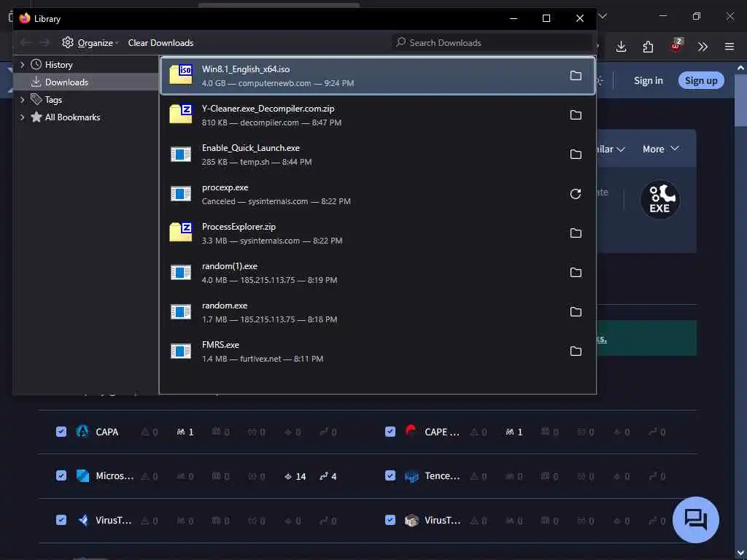Click scrollbar down arrow on the page

click(740, 554)
